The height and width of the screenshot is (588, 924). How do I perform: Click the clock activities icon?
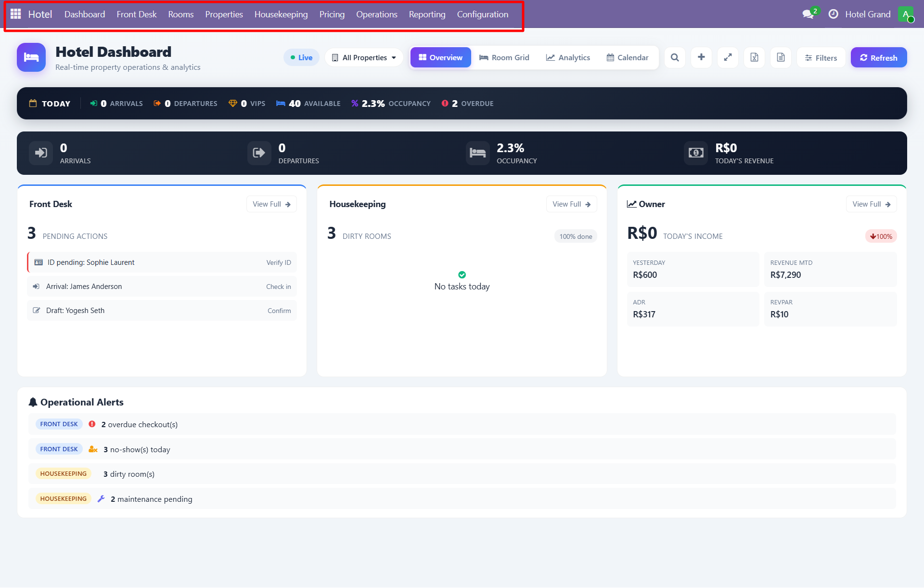coord(833,14)
